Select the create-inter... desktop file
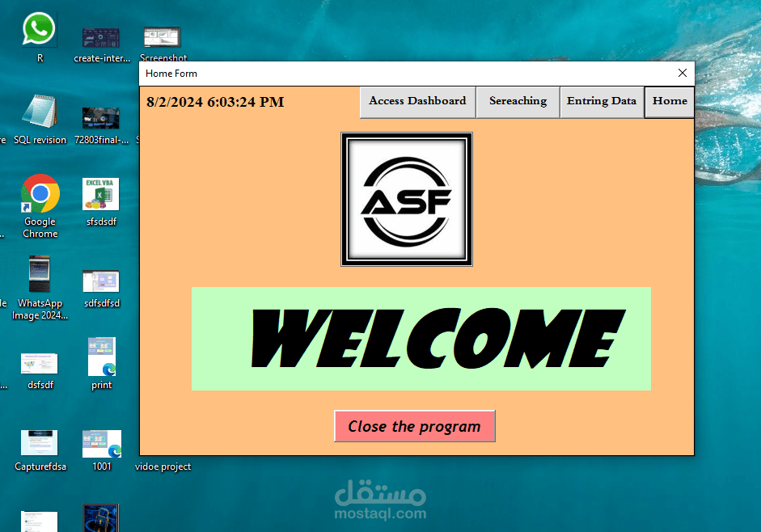Viewport: 761px width, 532px height. [x=101, y=44]
